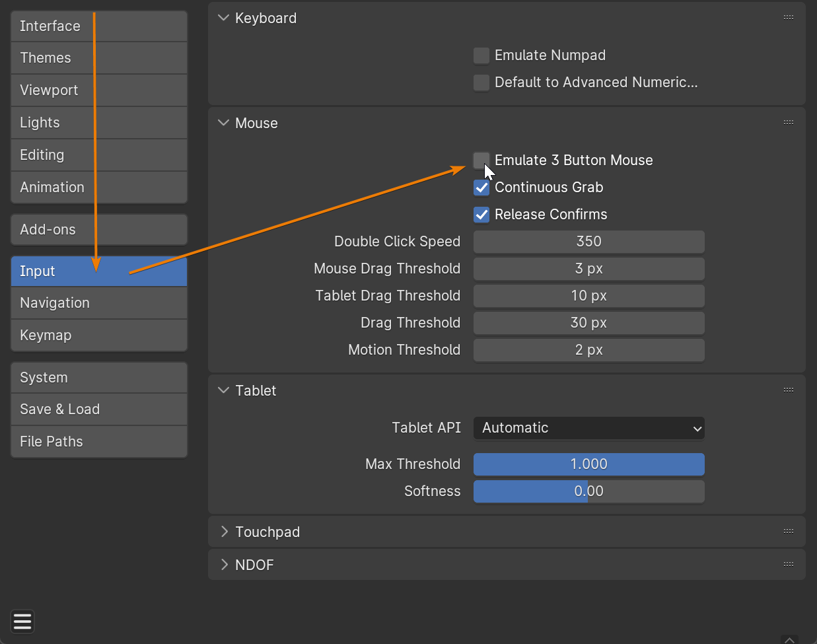Uncheck Release Confirms option
Image resolution: width=817 pixels, height=644 pixels.
coord(481,215)
